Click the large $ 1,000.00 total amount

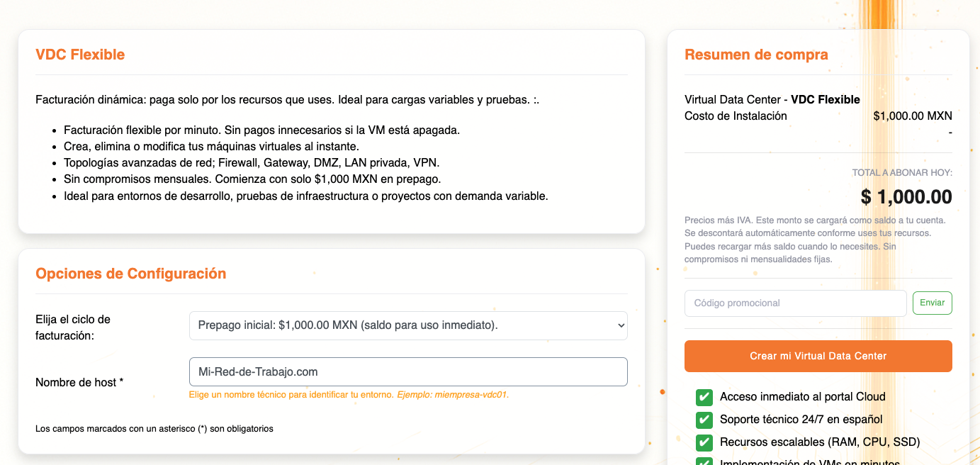pyautogui.click(x=906, y=196)
